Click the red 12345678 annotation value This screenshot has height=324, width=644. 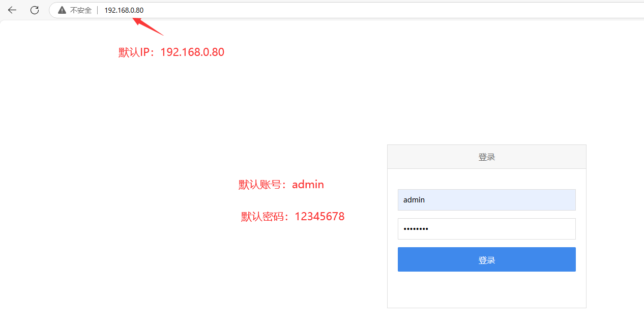pyautogui.click(x=319, y=217)
